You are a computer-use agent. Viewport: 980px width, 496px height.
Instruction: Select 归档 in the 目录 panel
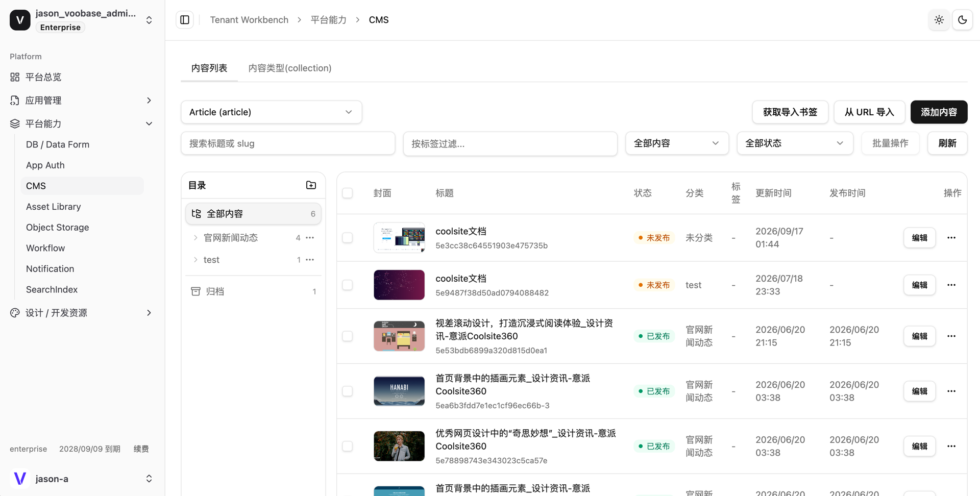click(x=254, y=291)
